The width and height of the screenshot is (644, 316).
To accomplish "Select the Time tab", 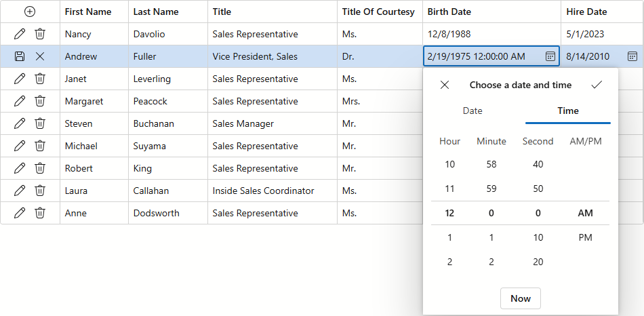I will point(568,111).
